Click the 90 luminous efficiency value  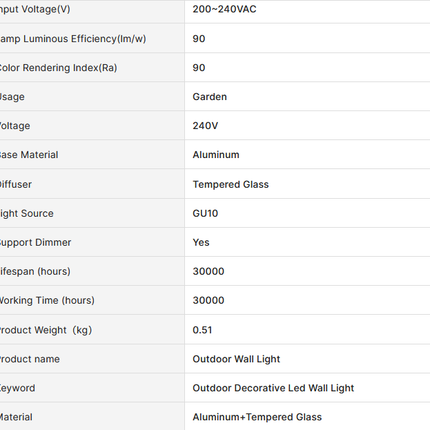(199, 39)
